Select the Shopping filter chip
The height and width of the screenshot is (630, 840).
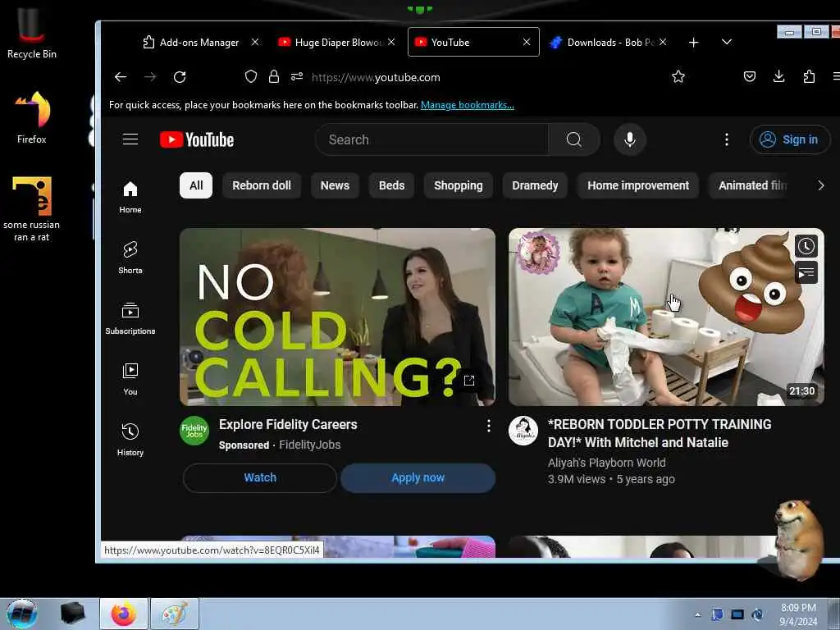458,185
